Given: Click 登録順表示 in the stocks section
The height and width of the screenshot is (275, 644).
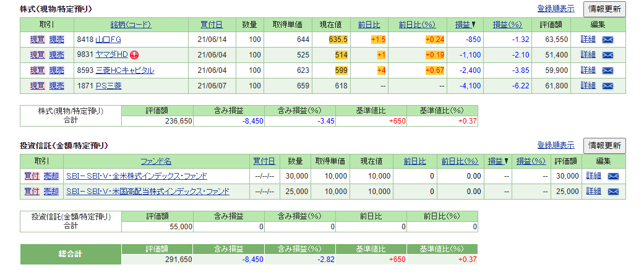Looking at the screenshot, I should coord(556,8).
